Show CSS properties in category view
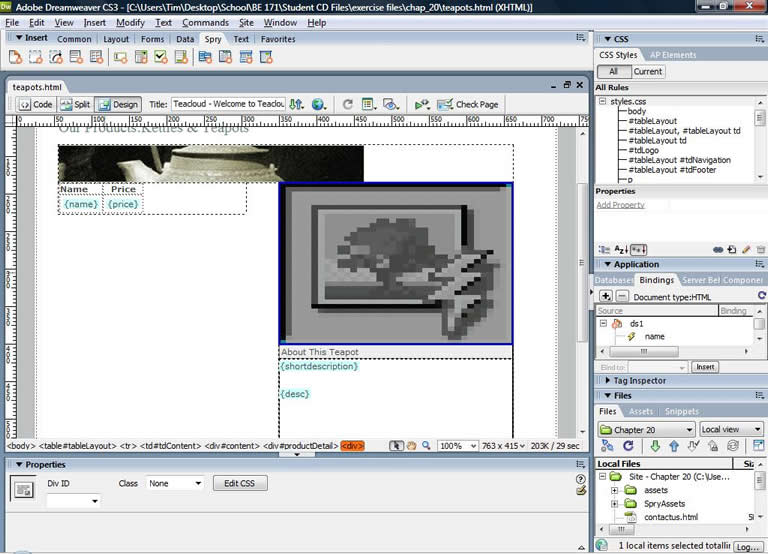 pyautogui.click(x=604, y=250)
